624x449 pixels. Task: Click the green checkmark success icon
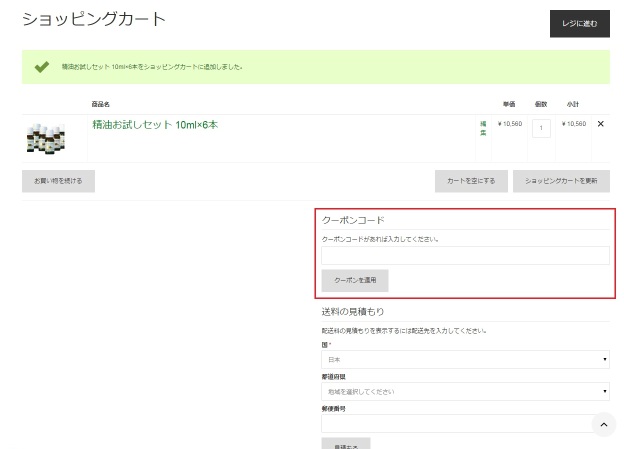(42, 66)
